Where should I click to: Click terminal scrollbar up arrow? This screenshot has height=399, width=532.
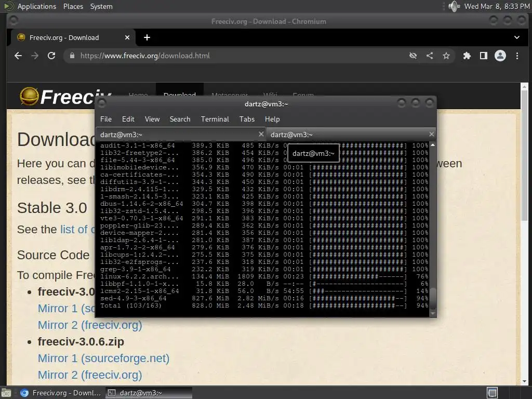coord(433,145)
